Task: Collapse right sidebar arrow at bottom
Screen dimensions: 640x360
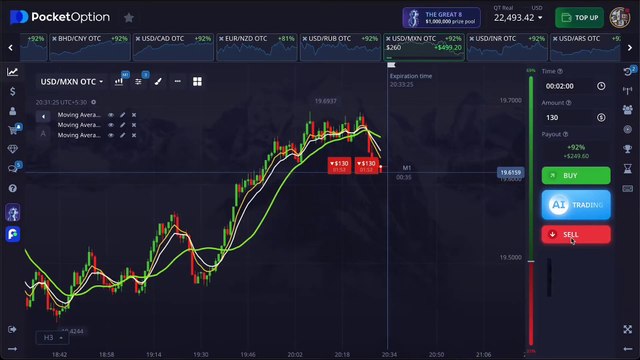Action: point(628,349)
